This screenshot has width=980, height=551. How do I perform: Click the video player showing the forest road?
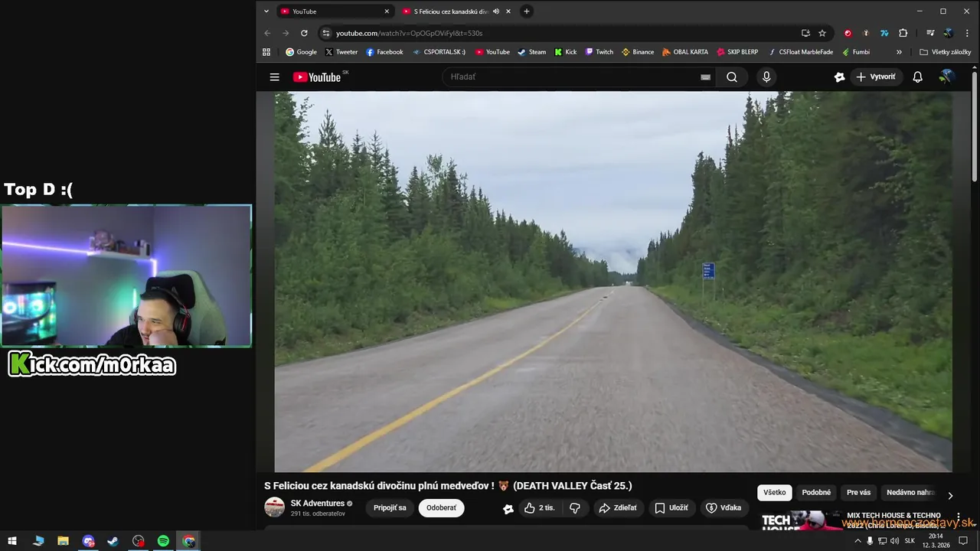613,282
